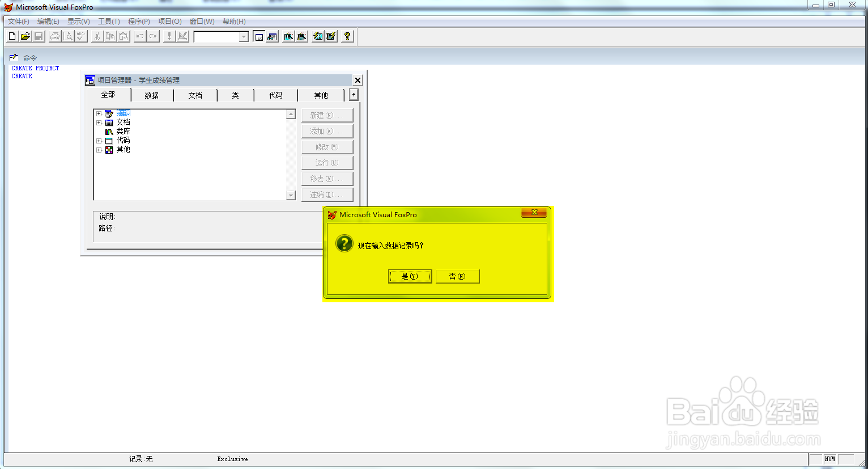The height and width of the screenshot is (469, 868).
Task: Open the 工具(T) menu
Action: point(109,22)
